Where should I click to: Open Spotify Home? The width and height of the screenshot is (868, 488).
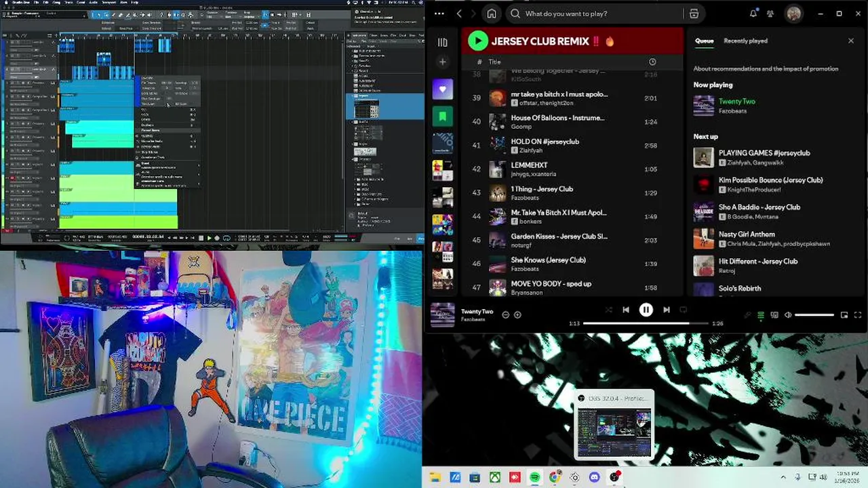tap(492, 14)
